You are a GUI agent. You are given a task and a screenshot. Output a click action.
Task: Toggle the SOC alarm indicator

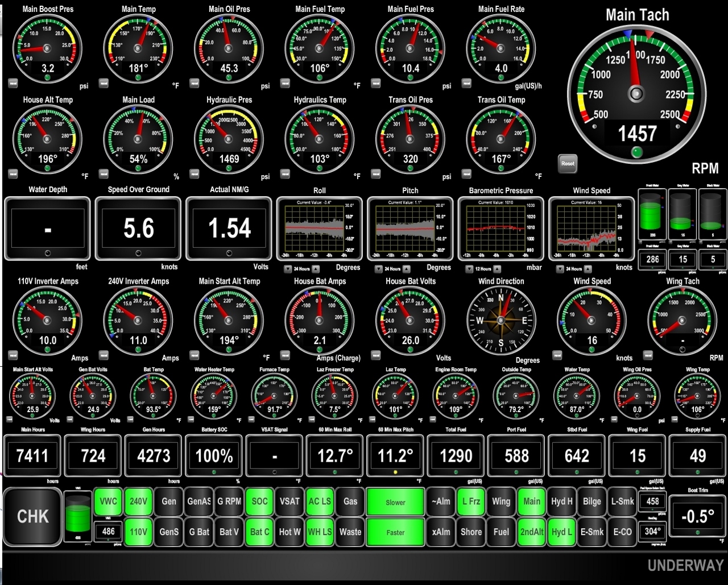259,501
